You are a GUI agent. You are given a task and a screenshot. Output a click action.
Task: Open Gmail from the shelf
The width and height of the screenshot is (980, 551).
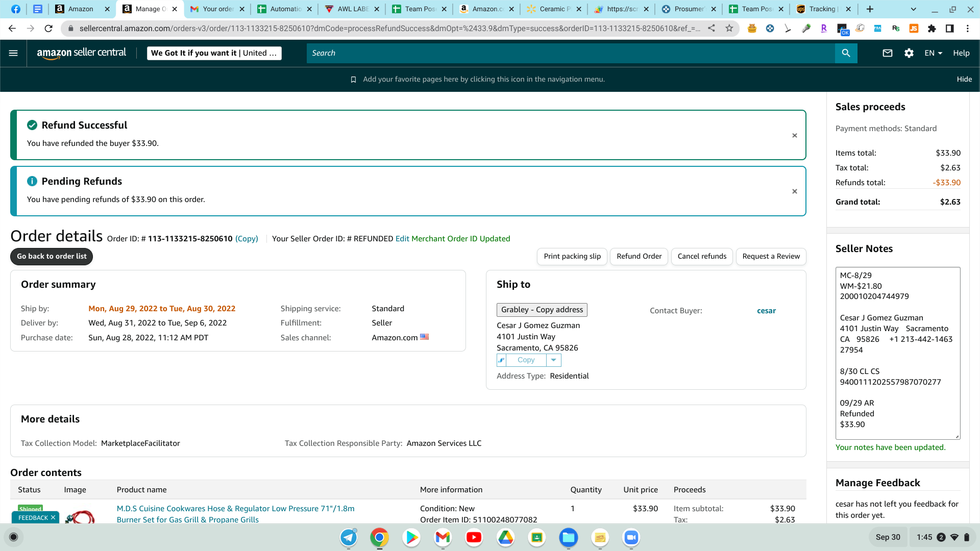[443, 537]
